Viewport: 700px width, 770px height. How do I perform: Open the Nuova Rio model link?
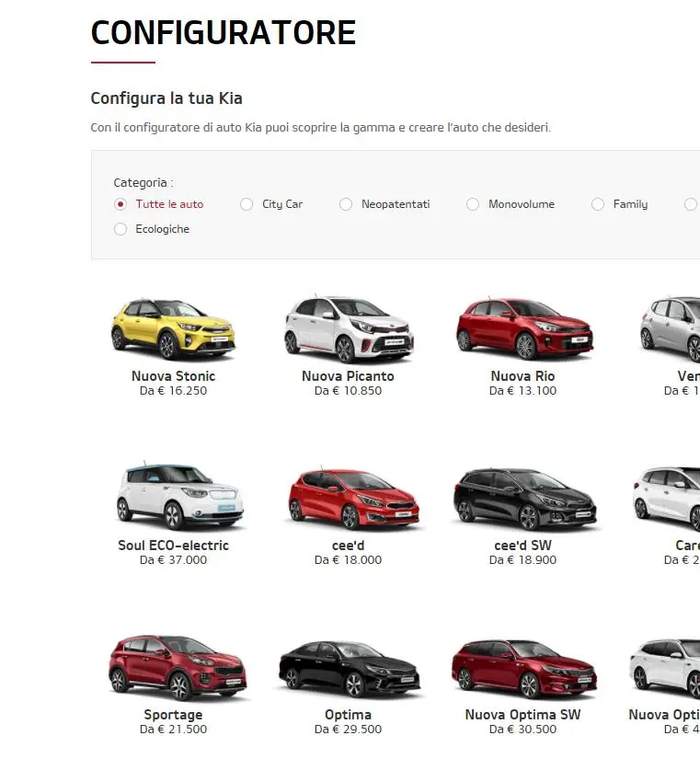click(x=522, y=376)
